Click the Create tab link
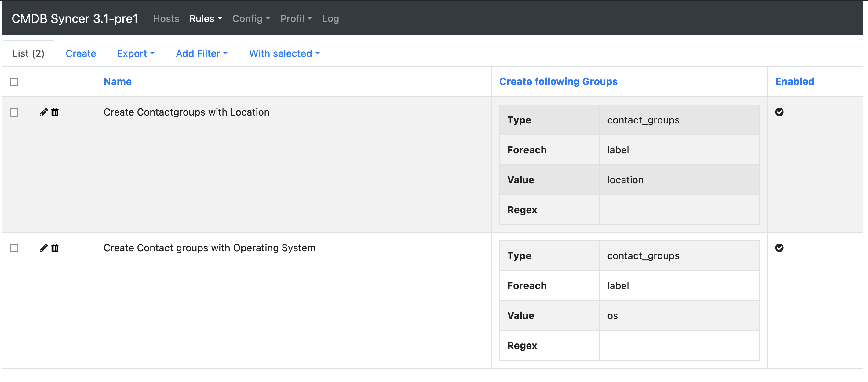The image size is (868, 382). coord(81,53)
